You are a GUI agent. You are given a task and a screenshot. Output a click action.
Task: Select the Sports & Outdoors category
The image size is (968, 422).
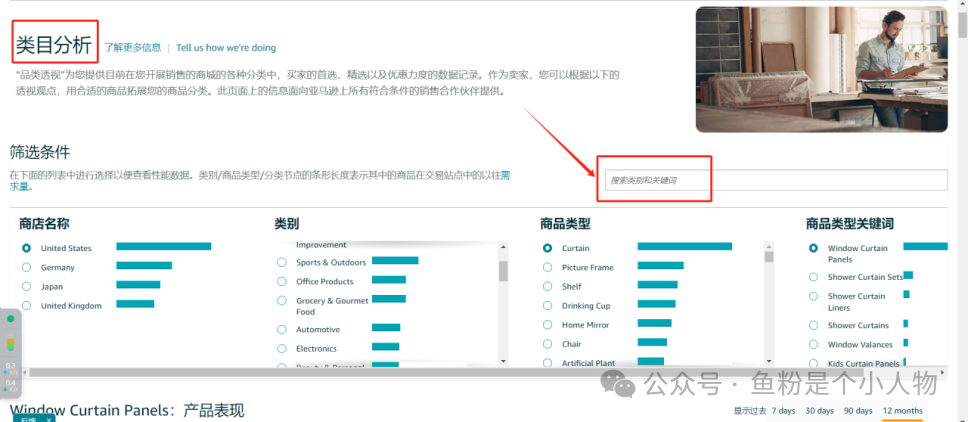[x=282, y=262]
